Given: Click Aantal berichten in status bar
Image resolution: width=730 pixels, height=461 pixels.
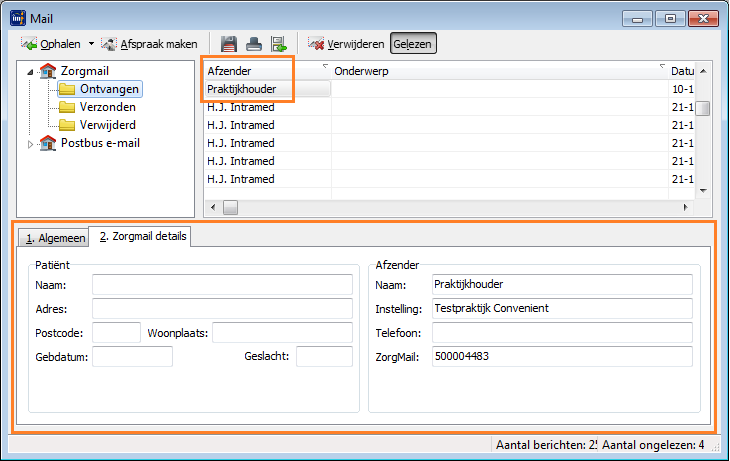Looking at the screenshot, I should click(546, 445).
